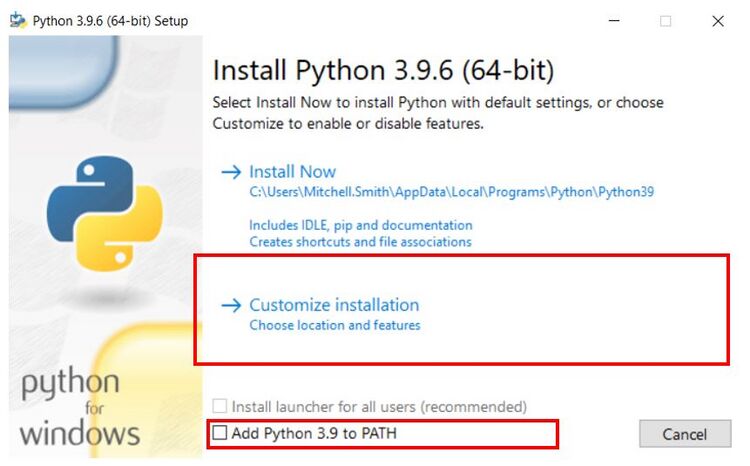Viewport: 750px width, 466px height.
Task: Click the default install path under Install Now
Action: point(451,192)
